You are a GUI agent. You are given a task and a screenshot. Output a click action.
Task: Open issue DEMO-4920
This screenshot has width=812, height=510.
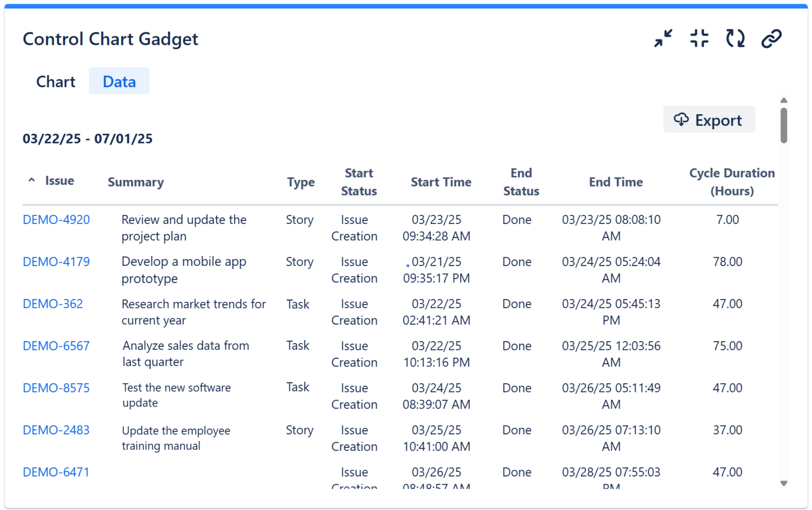point(56,220)
